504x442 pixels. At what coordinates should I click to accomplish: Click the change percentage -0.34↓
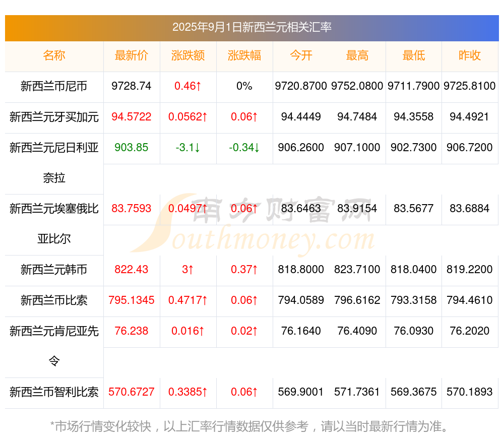coord(244,148)
